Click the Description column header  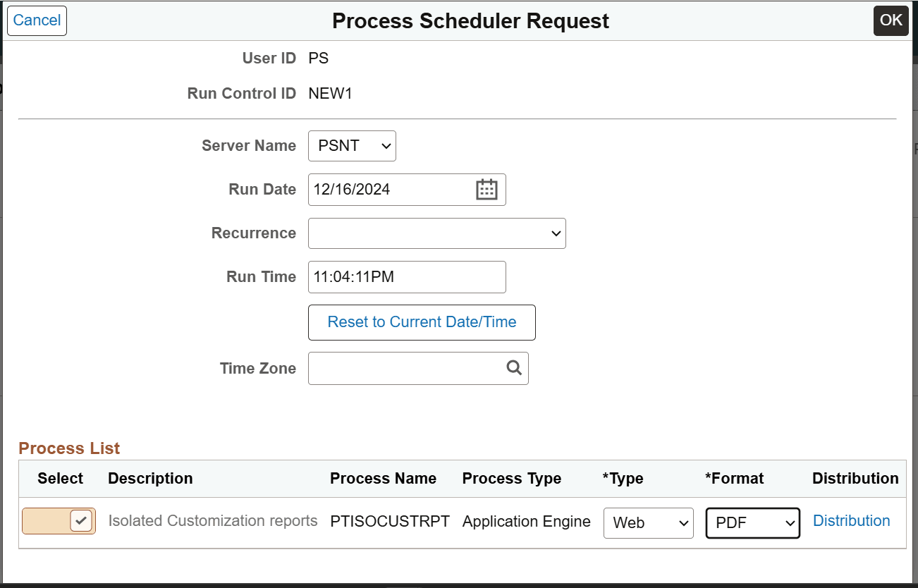(150, 479)
